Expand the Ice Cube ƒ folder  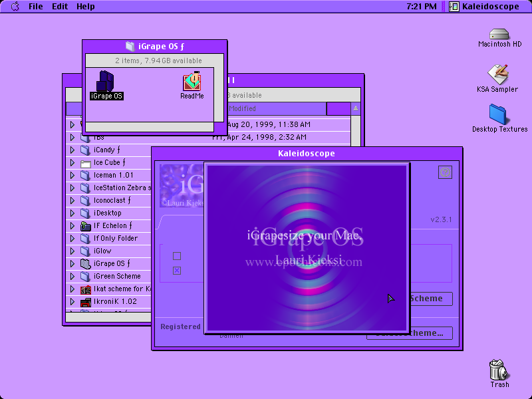click(x=72, y=162)
